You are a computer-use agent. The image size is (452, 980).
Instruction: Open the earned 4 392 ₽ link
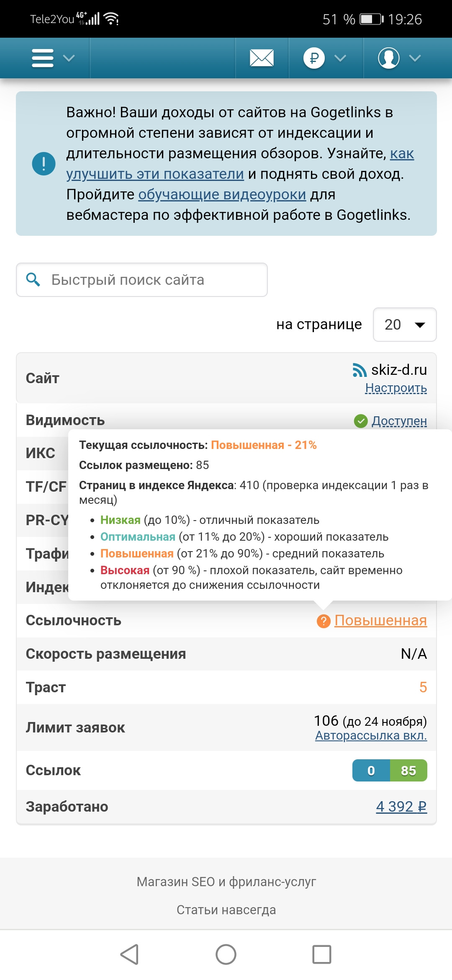coord(401,807)
